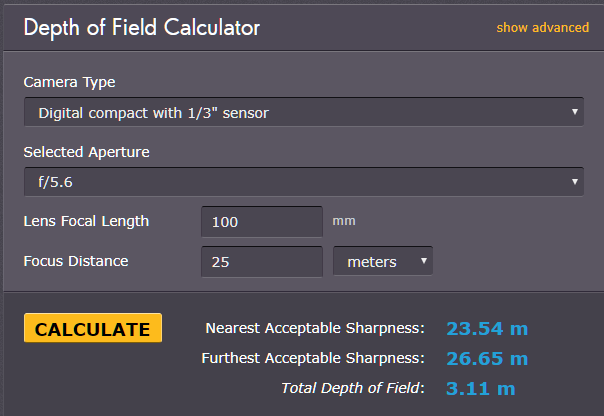Screen dimensions: 604x416
Task: Click the arrow at the Camera Type dropdown's right edge
Action: 575,112
